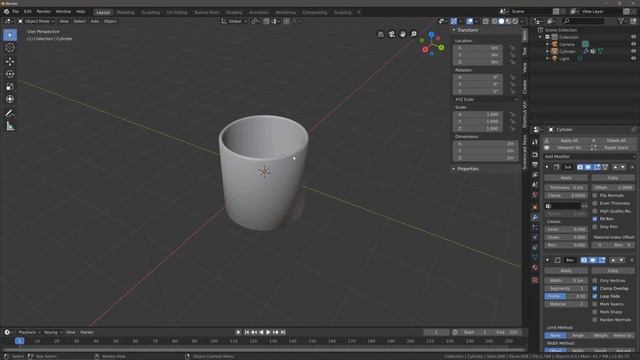Enable the Only Rim checkbox
This screenshot has width=640, height=360.
(595, 227)
